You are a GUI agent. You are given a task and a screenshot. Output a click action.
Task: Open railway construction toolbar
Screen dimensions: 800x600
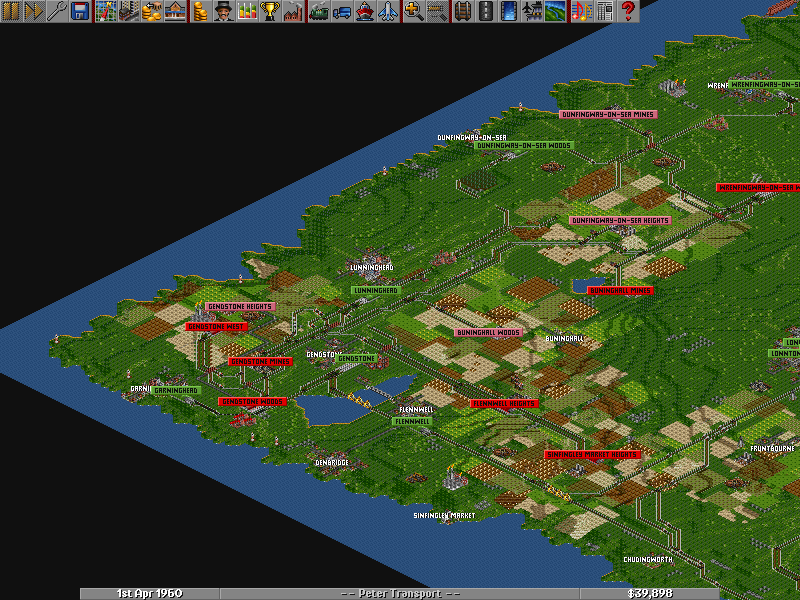pos(463,11)
